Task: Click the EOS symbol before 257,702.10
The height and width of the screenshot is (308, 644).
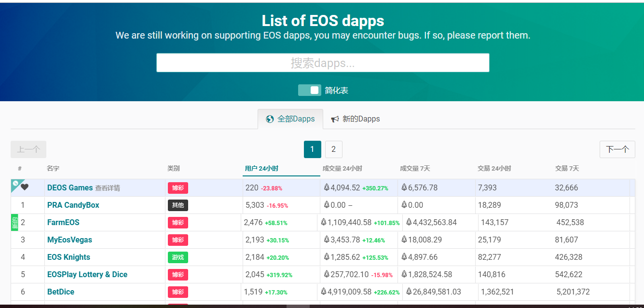Action: [x=327, y=274]
